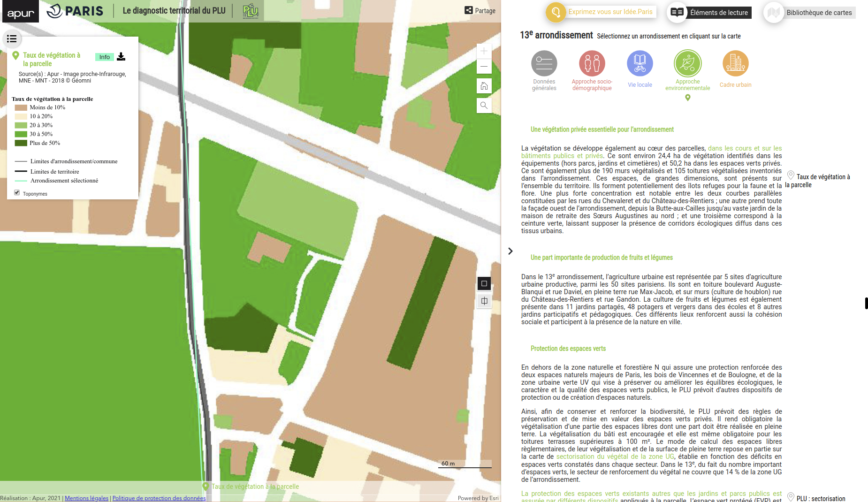Collapse the side panel with the chevron
The width and height of the screenshot is (868, 502).
tap(510, 251)
